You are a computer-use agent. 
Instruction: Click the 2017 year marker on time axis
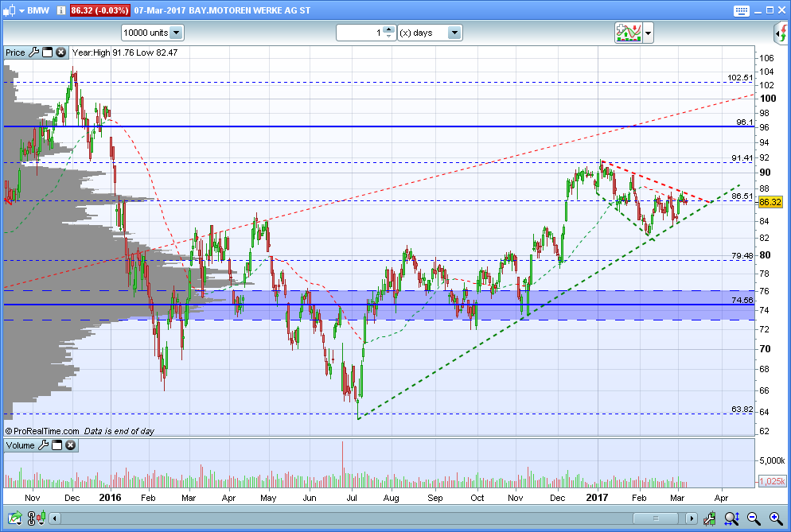click(x=597, y=498)
